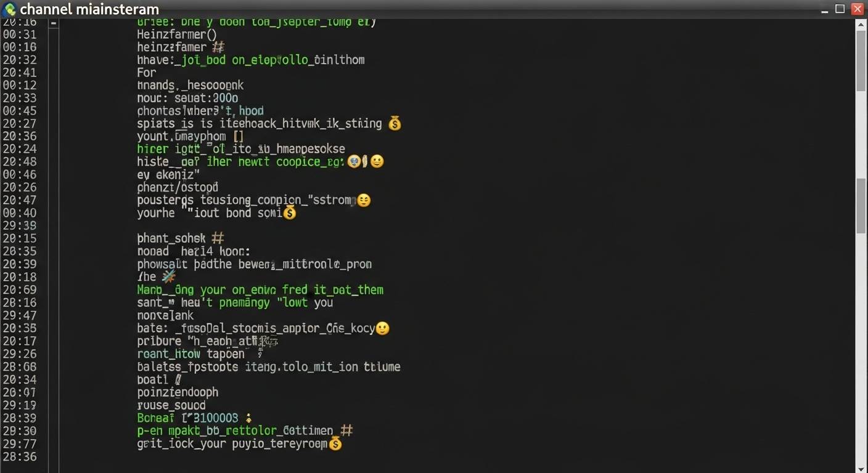Screen dimensions: 868x473
Task: Click the money bag after "puyio_tereyroem"
Action: tap(335, 443)
